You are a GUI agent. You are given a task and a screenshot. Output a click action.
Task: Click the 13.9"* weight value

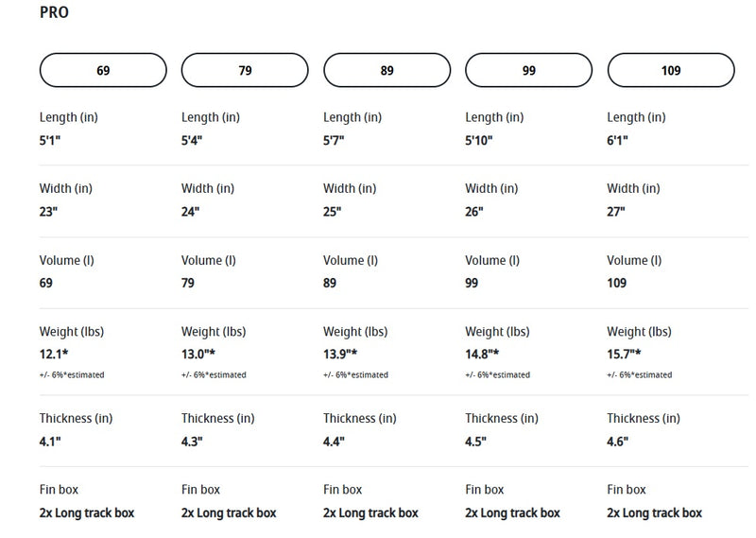pyautogui.click(x=340, y=354)
